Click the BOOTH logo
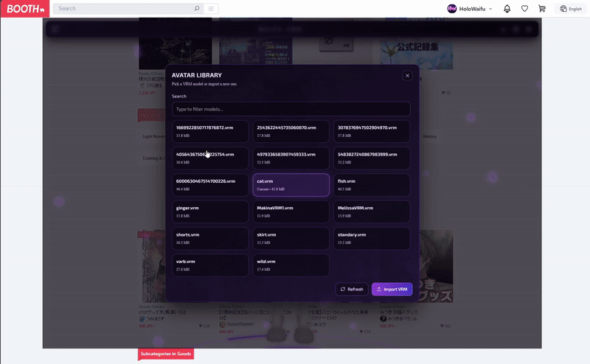The image size is (590, 364). click(26, 9)
